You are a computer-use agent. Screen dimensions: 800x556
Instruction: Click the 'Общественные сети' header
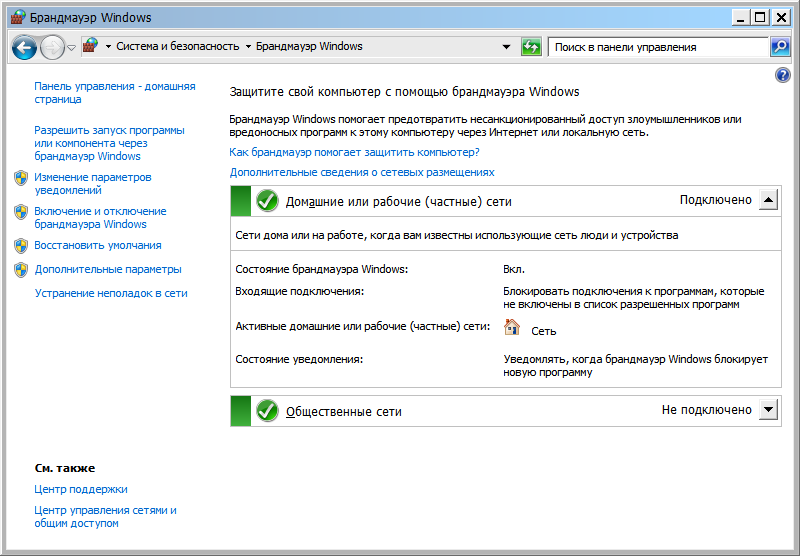coord(343,412)
